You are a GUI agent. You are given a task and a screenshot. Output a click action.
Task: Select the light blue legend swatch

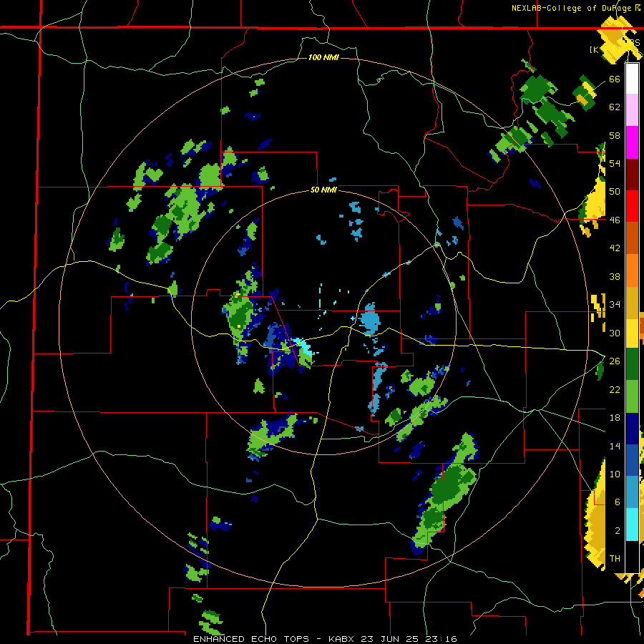tap(632, 492)
